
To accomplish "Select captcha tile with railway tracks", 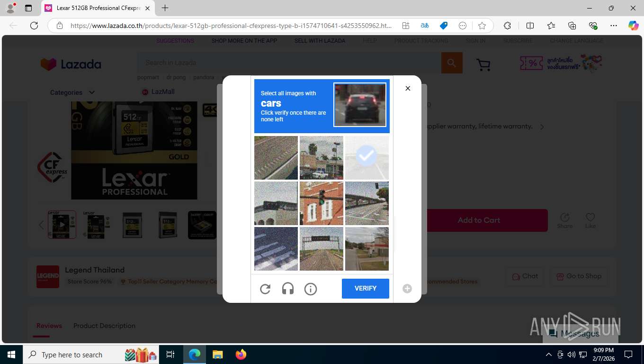I will point(276,158).
